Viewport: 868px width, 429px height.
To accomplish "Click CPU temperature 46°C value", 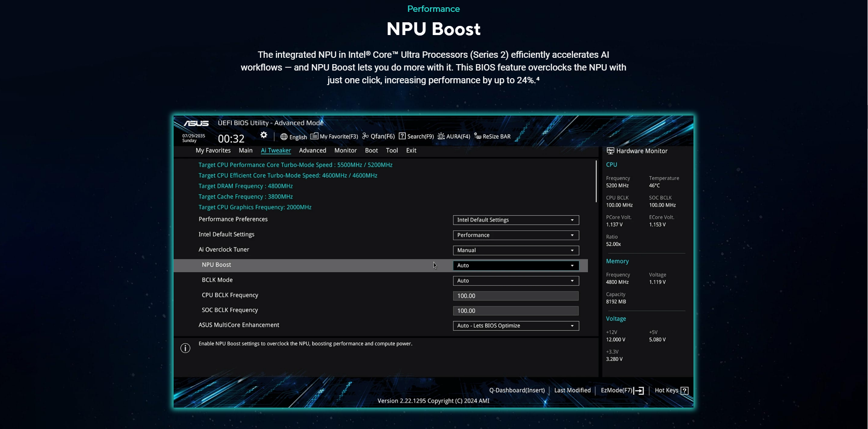I will pyautogui.click(x=654, y=186).
